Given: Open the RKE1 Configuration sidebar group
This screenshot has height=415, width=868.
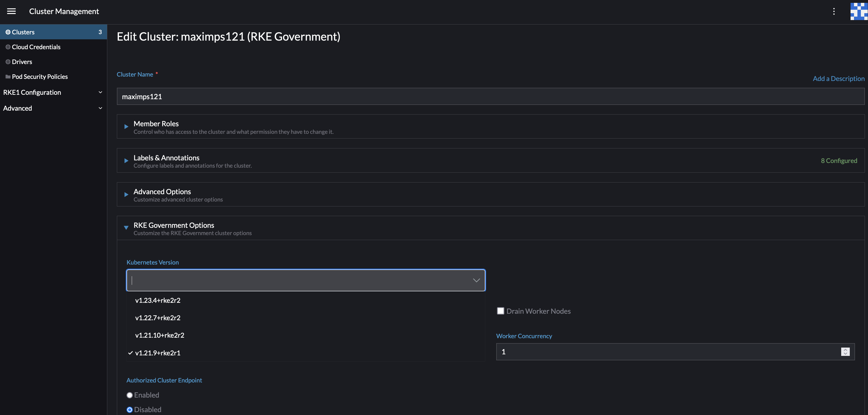Looking at the screenshot, I should point(32,92).
